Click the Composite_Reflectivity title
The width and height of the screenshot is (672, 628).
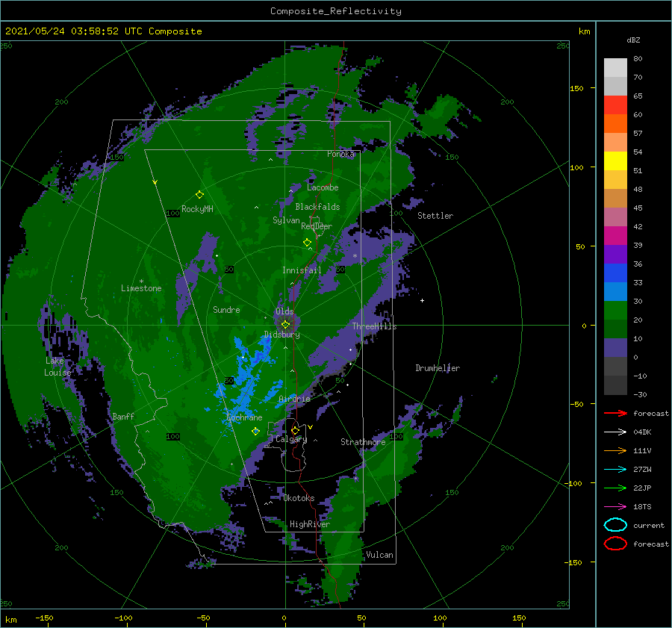pos(335,11)
